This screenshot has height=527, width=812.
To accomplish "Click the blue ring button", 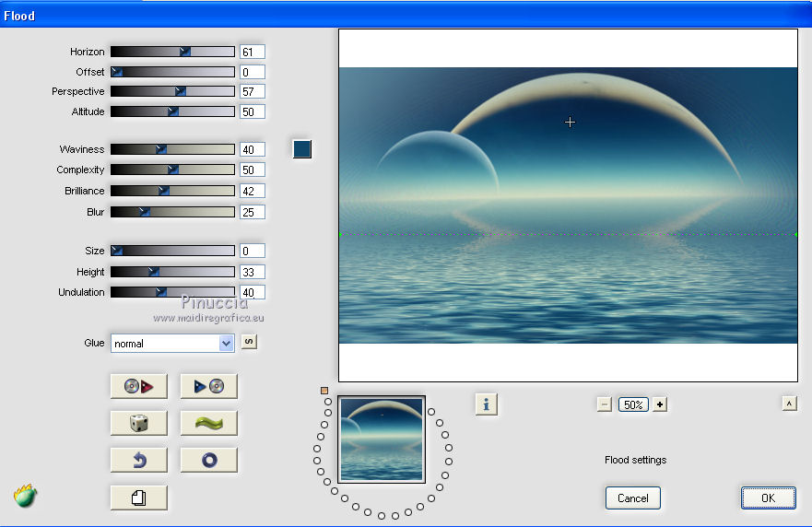I will pos(208,460).
